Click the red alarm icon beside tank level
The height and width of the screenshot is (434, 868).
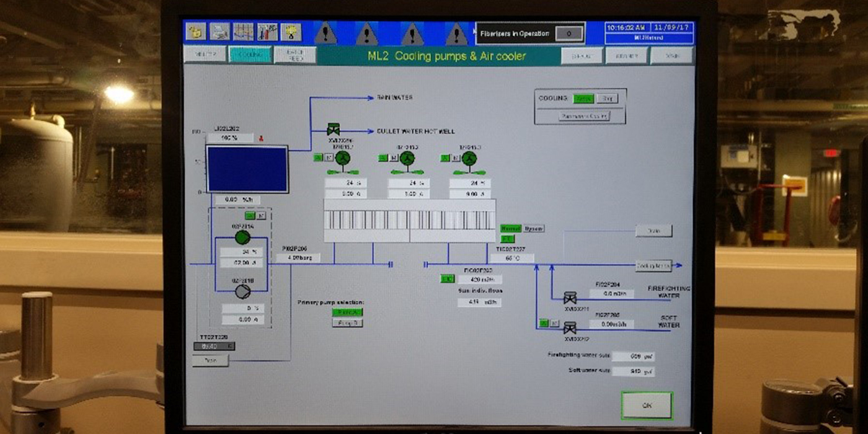point(261,138)
